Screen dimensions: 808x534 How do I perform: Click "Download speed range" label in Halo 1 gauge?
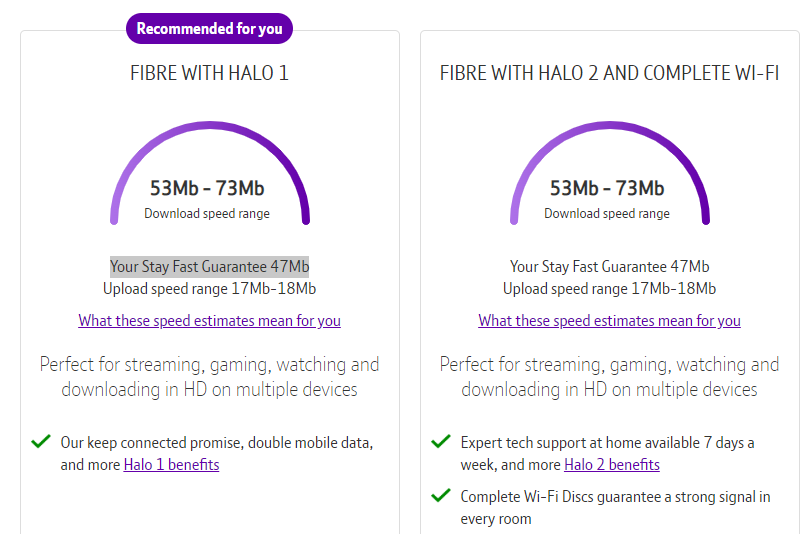tap(207, 213)
